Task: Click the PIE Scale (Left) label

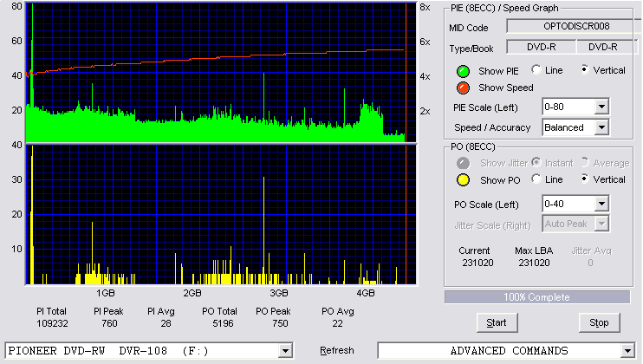Action: pos(485,107)
